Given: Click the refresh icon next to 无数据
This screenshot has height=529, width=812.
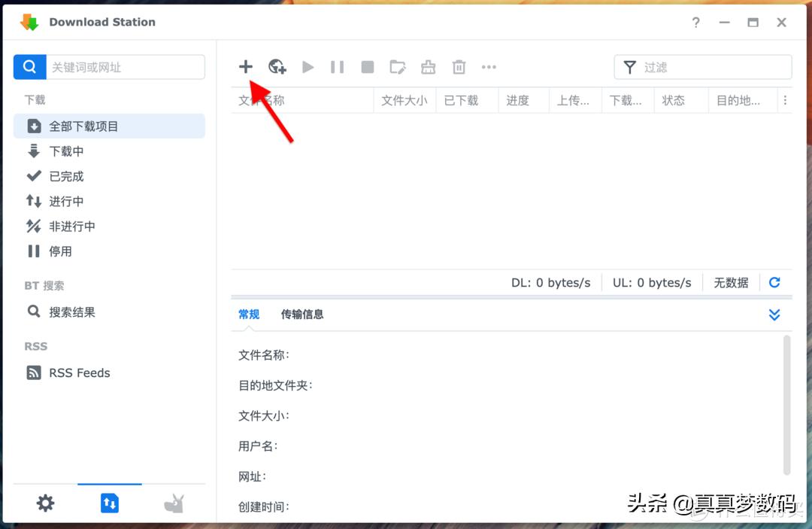Looking at the screenshot, I should point(774,282).
